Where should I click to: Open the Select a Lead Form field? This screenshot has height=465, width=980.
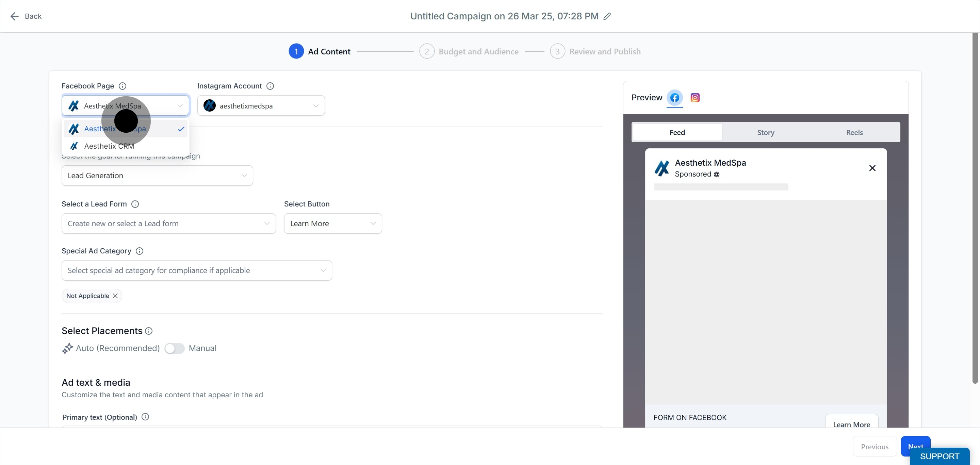click(168, 223)
